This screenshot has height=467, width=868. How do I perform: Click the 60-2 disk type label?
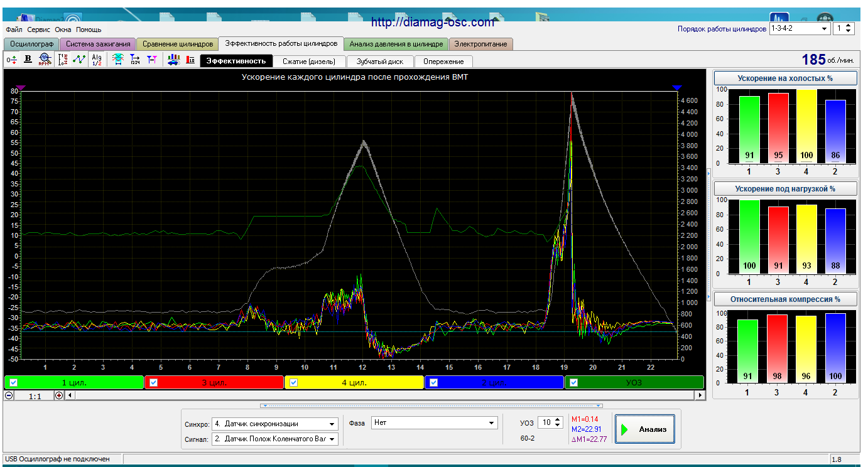click(528, 437)
